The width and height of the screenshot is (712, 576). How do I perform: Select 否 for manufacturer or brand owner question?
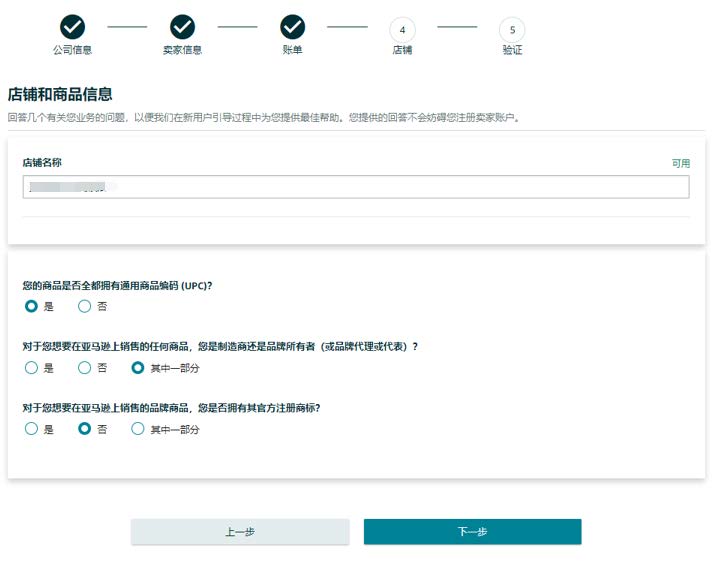[x=84, y=367]
